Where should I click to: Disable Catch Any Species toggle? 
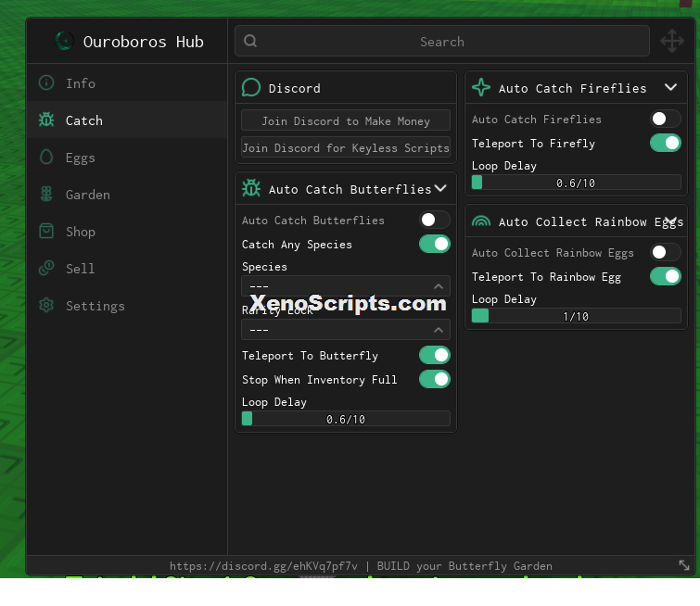pos(435,244)
